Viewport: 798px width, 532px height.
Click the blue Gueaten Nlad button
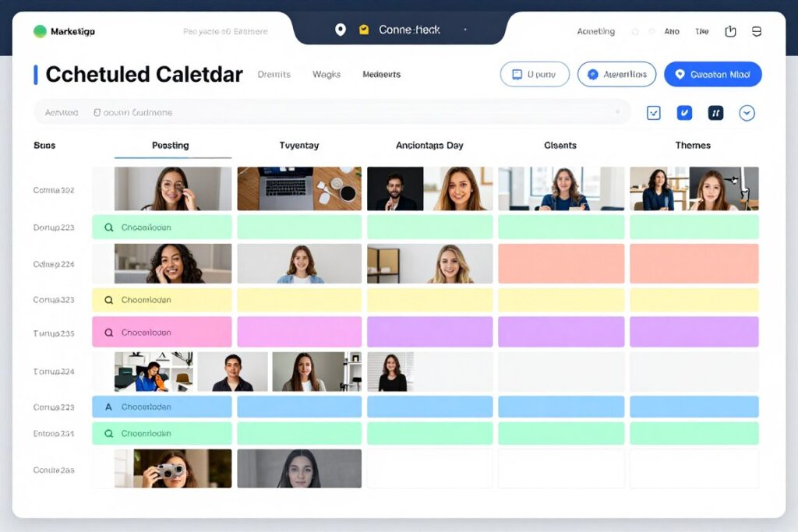click(x=712, y=74)
